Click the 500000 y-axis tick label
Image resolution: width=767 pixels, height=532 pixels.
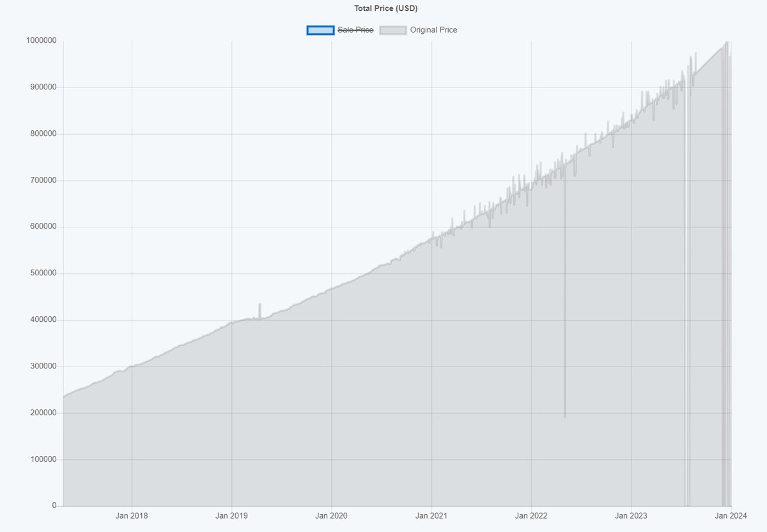click(x=43, y=273)
